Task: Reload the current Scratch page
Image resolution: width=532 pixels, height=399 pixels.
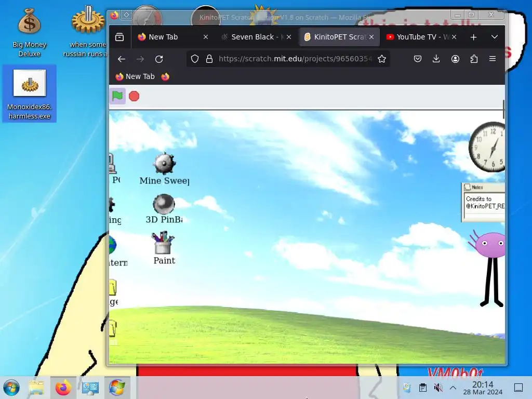Action: click(x=159, y=59)
